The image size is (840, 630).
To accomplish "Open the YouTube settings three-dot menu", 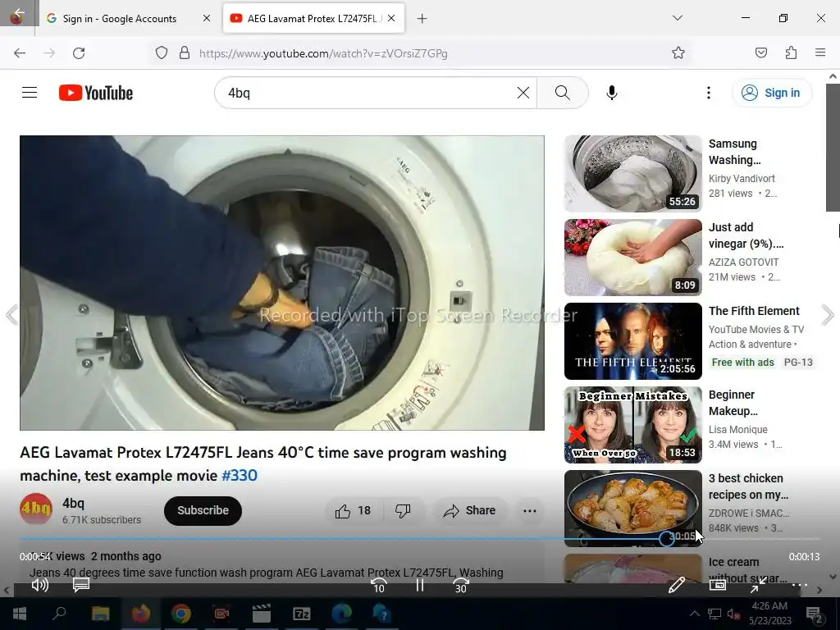I will pos(709,93).
